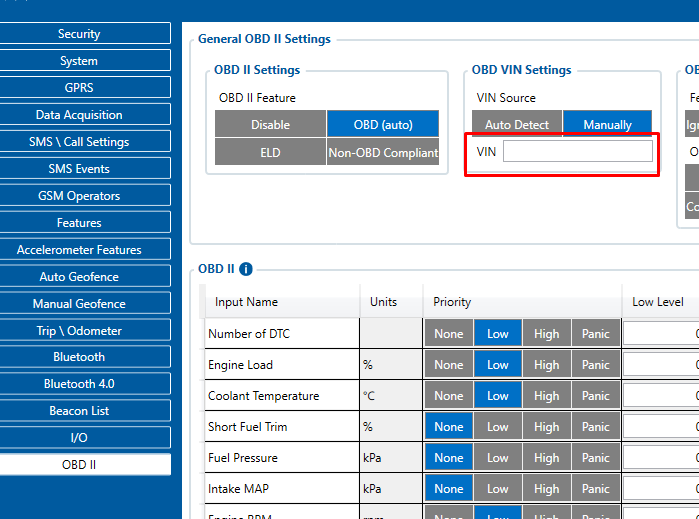Choose the ELD feature mode
Screen dimensions: 699x519
[270, 153]
